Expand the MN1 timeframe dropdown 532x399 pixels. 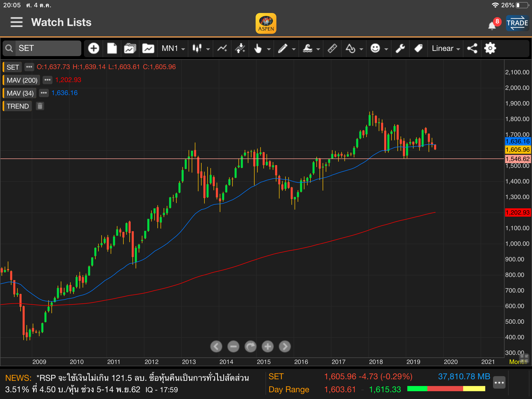point(173,48)
